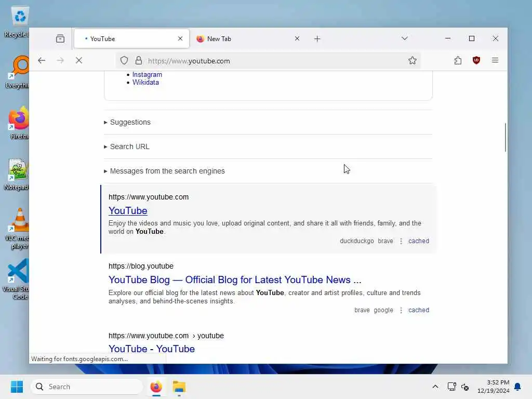Select Recycle Bin desktop icon

pos(18,22)
